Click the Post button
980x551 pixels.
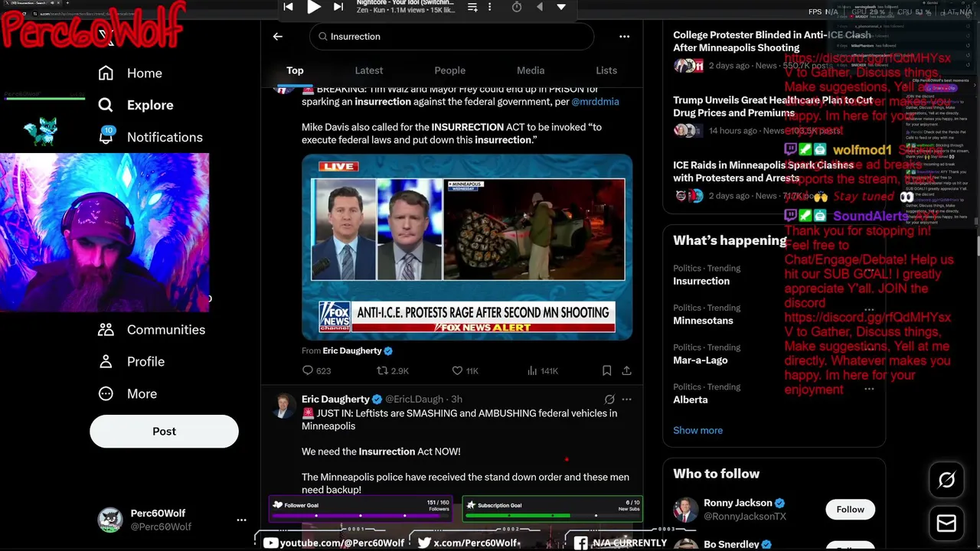click(164, 431)
